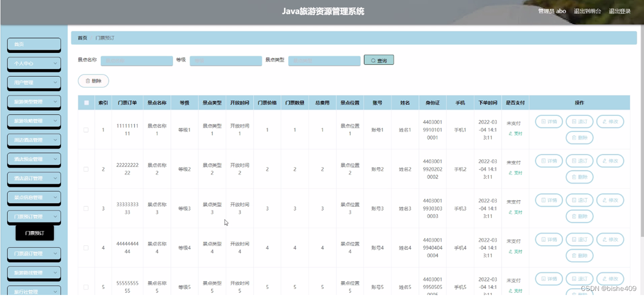The height and width of the screenshot is (296, 644).
Task: Click the 删除 batch delete button above the table
Action: tap(93, 81)
